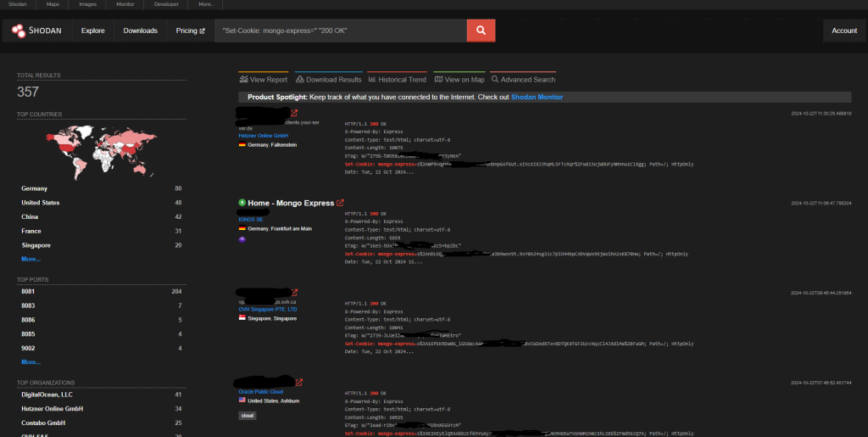
Task: Open View Report
Action: 264,79
